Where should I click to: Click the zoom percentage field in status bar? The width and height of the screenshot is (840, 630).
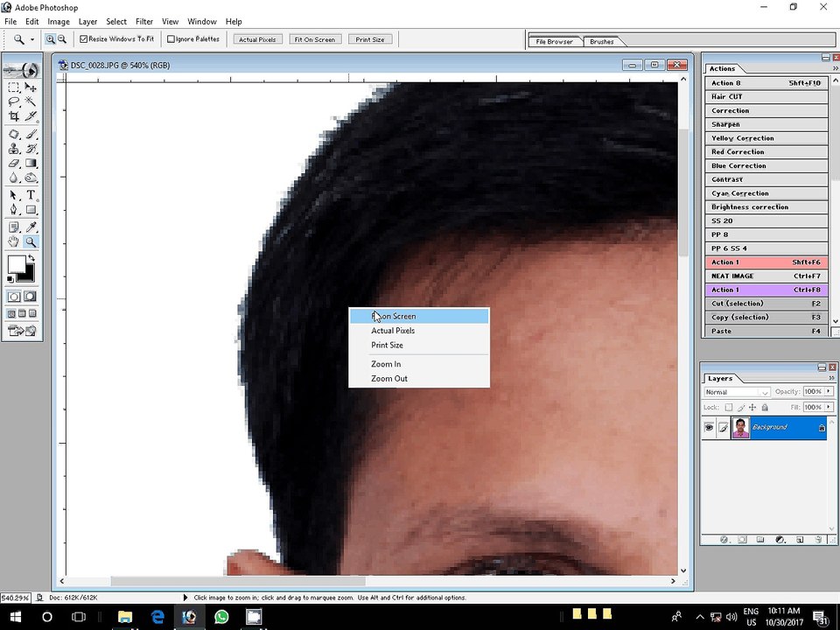point(16,598)
